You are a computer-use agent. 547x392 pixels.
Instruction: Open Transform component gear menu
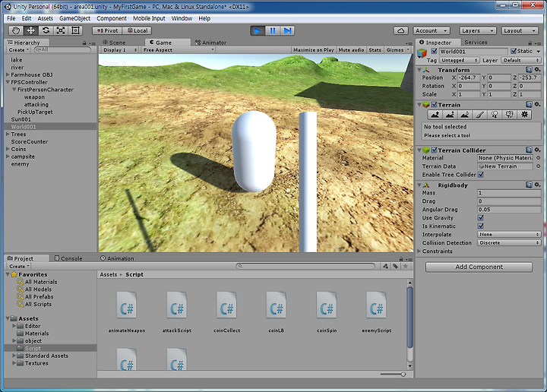tap(537, 70)
